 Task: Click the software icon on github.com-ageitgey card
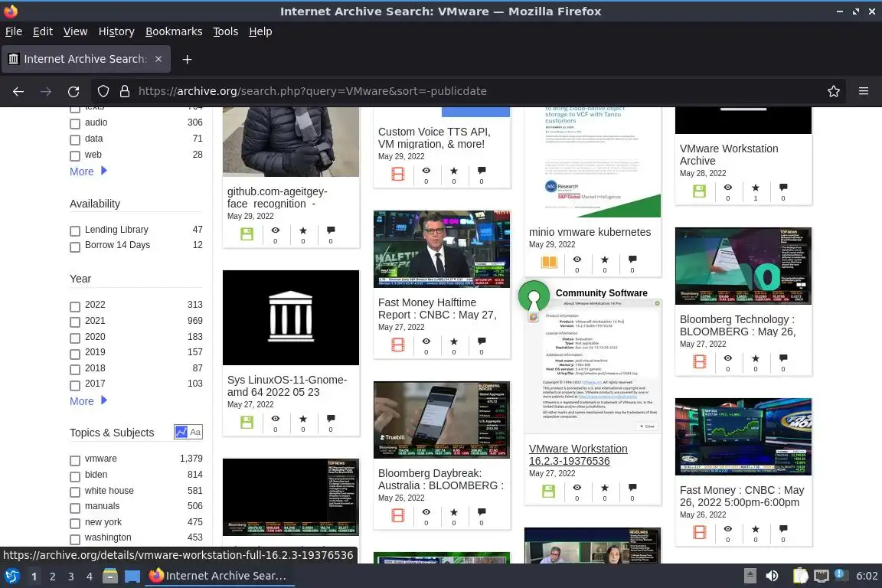tap(247, 234)
